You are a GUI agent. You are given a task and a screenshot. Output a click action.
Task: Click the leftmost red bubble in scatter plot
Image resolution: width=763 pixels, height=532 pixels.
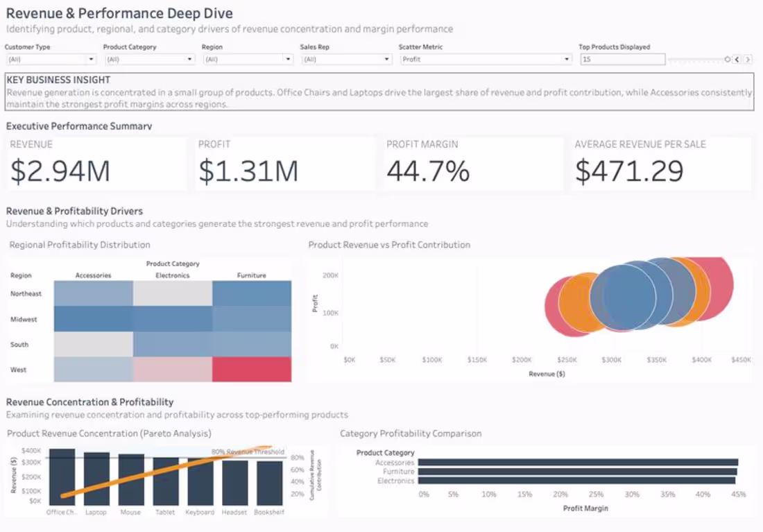tap(552, 307)
